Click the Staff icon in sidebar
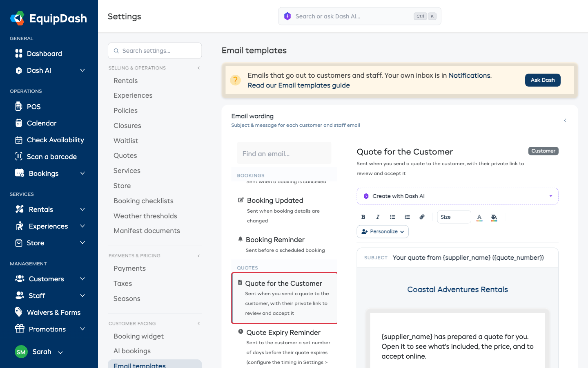 [x=19, y=295]
